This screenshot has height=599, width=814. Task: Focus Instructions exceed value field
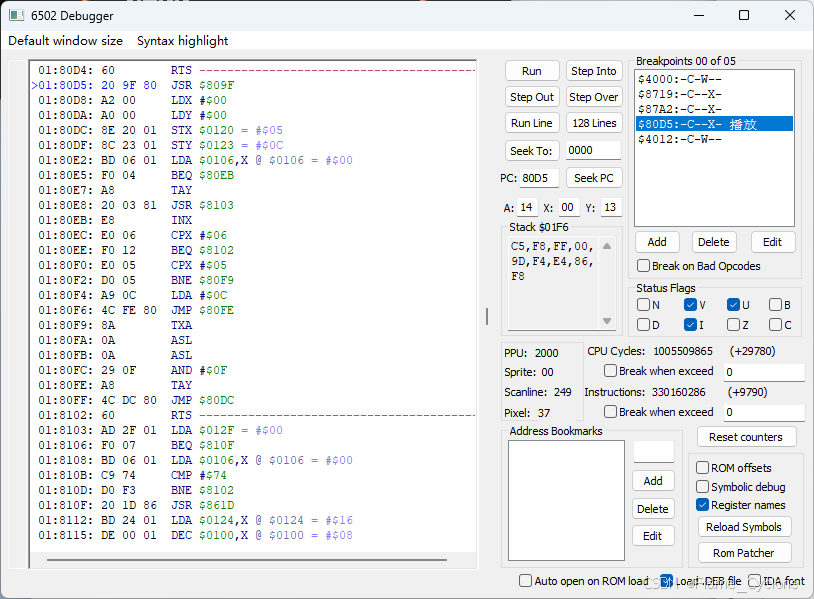(x=764, y=412)
